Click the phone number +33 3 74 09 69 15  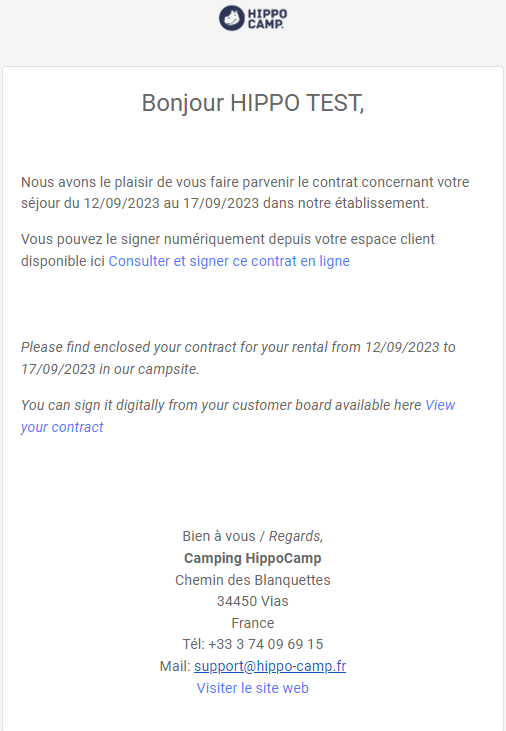[x=266, y=644]
